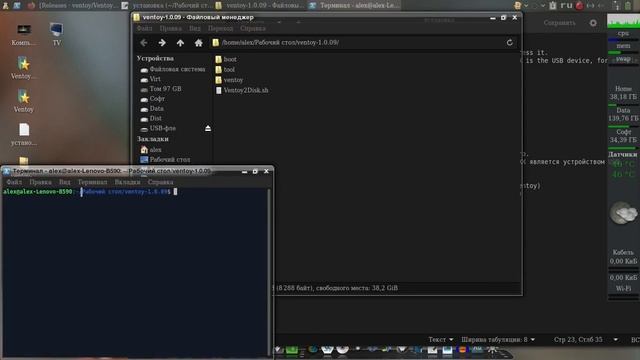The image size is (640, 360).
Task: Open the Ширина табуляции: 8 dropdown
Action: pos(498,340)
